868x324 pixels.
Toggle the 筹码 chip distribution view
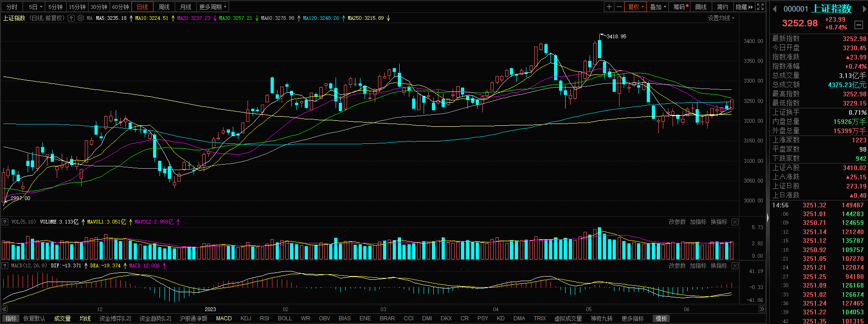(x=680, y=7)
